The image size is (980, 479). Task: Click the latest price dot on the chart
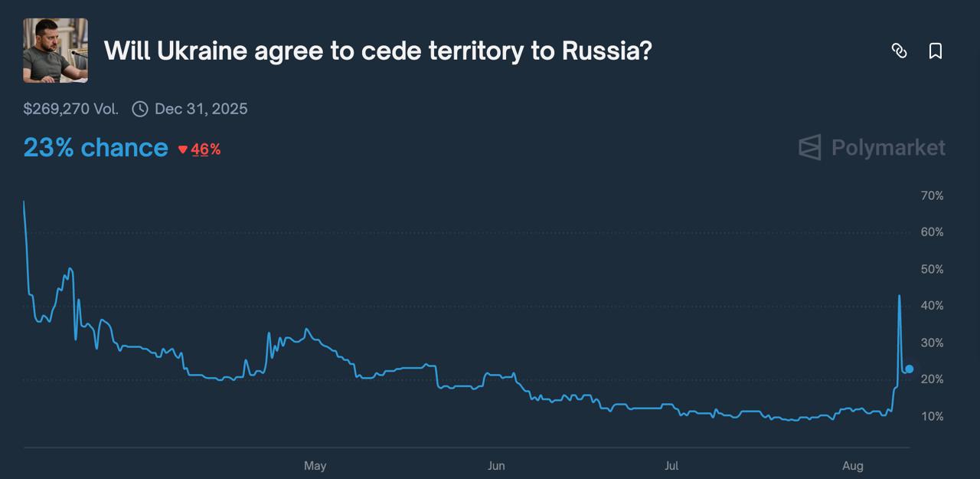tap(908, 369)
